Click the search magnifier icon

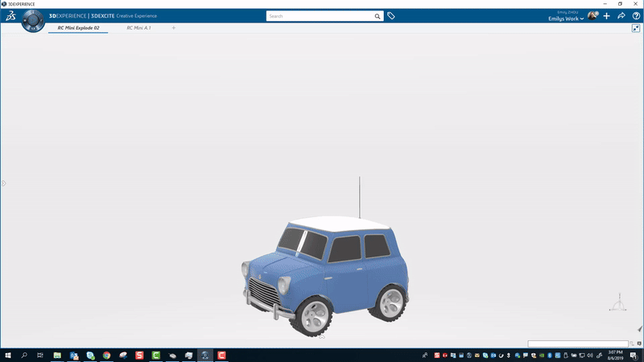coord(378,16)
